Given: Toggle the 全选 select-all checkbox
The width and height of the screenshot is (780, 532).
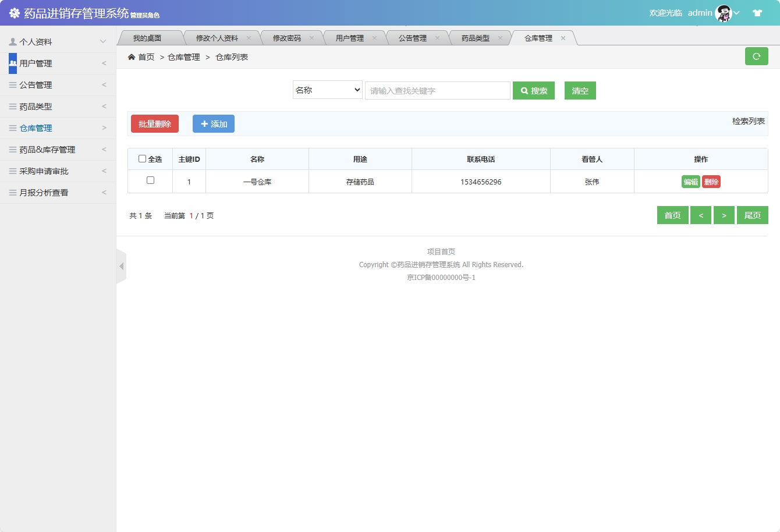Looking at the screenshot, I should [142, 158].
